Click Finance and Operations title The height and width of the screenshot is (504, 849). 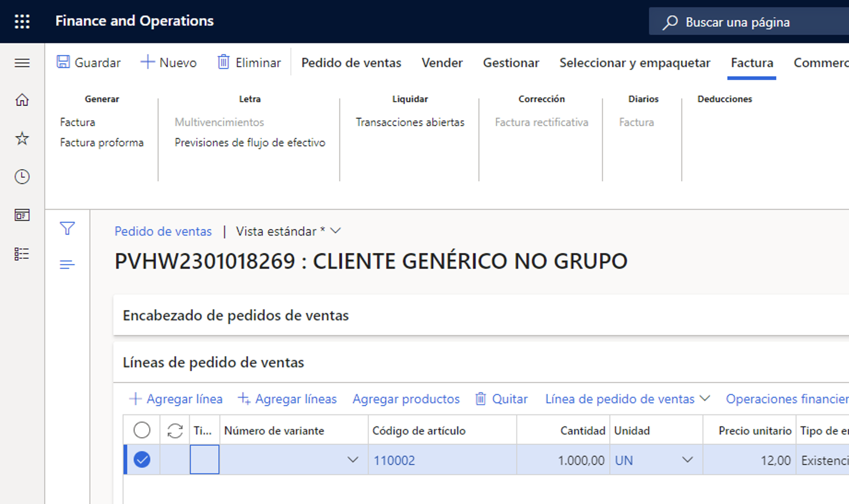(x=135, y=21)
